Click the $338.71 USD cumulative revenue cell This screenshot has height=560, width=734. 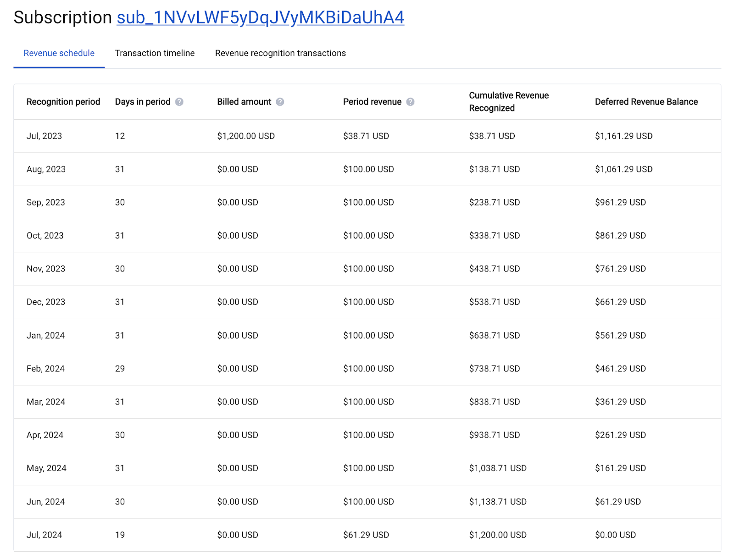click(x=495, y=235)
